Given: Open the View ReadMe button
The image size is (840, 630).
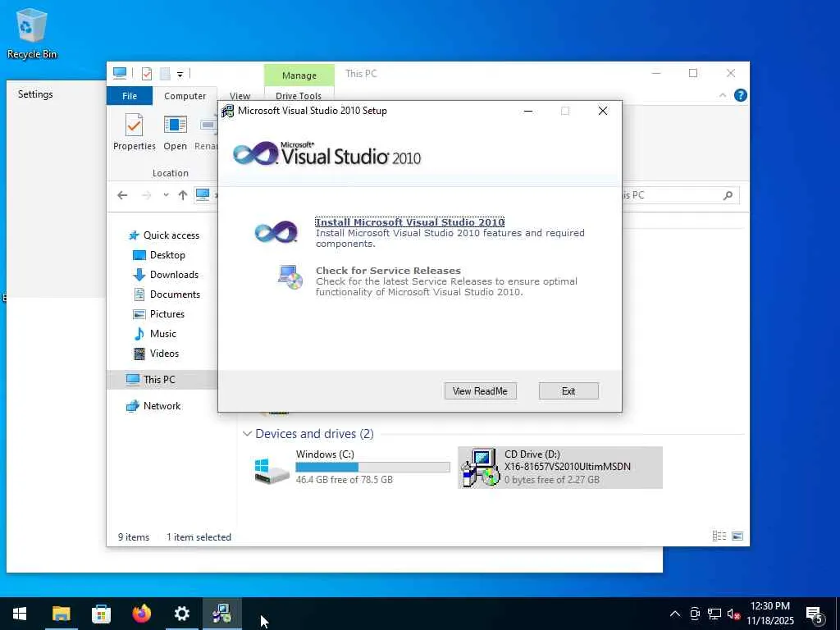Looking at the screenshot, I should (x=480, y=391).
